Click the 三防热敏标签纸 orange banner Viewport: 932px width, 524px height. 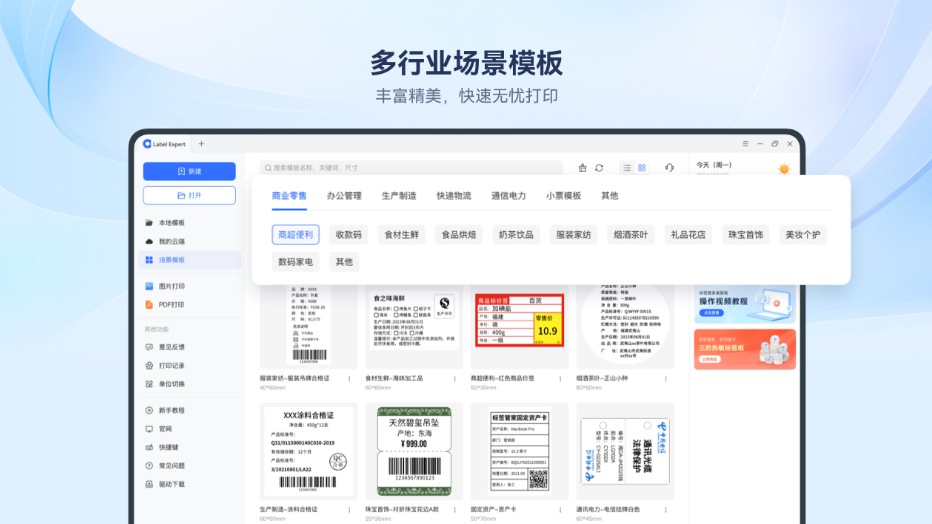745,349
